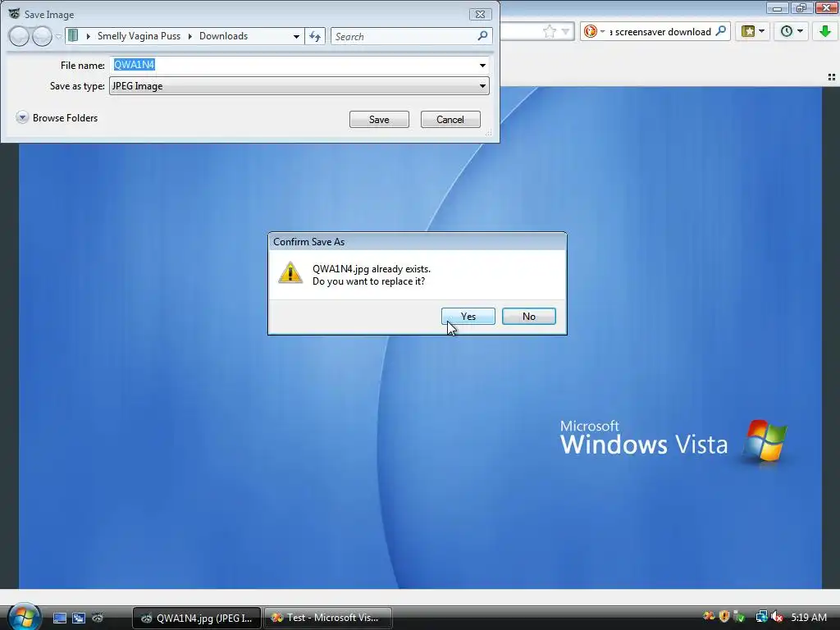Click the Save button in Save Image
The image size is (840, 630).
(379, 120)
